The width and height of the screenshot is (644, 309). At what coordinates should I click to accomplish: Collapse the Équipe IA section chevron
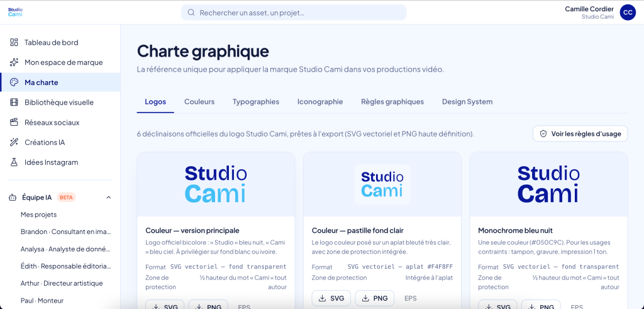click(x=108, y=197)
